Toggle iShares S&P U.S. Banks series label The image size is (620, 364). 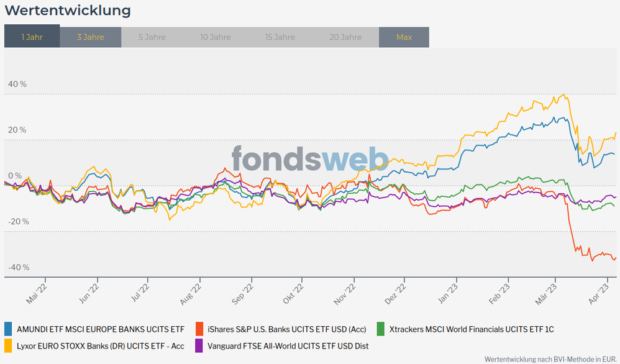(287, 329)
